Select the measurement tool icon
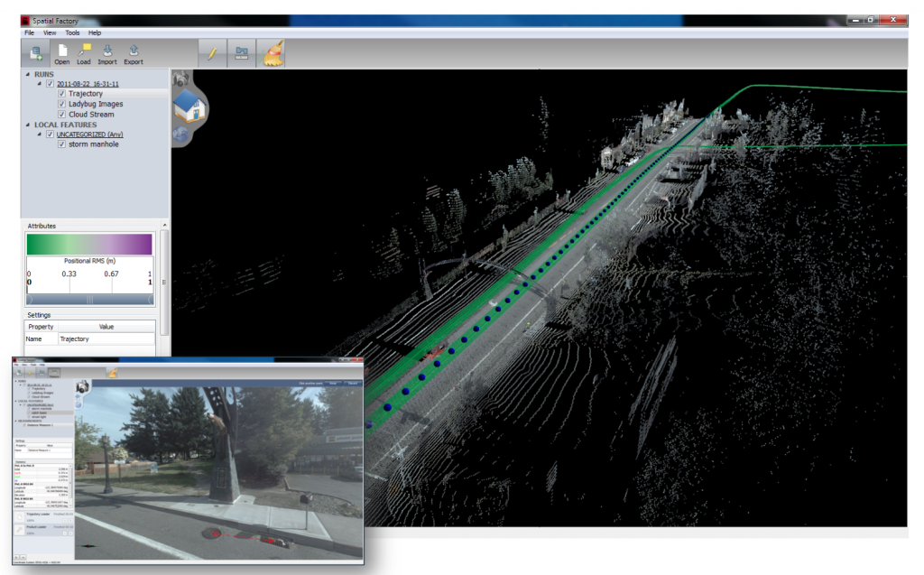The width and height of the screenshot is (924, 575). [242, 52]
